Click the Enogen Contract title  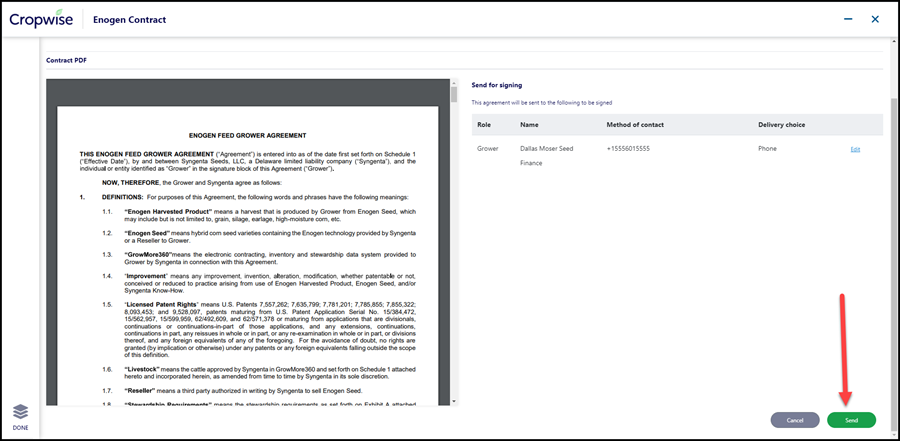(129, 20)
